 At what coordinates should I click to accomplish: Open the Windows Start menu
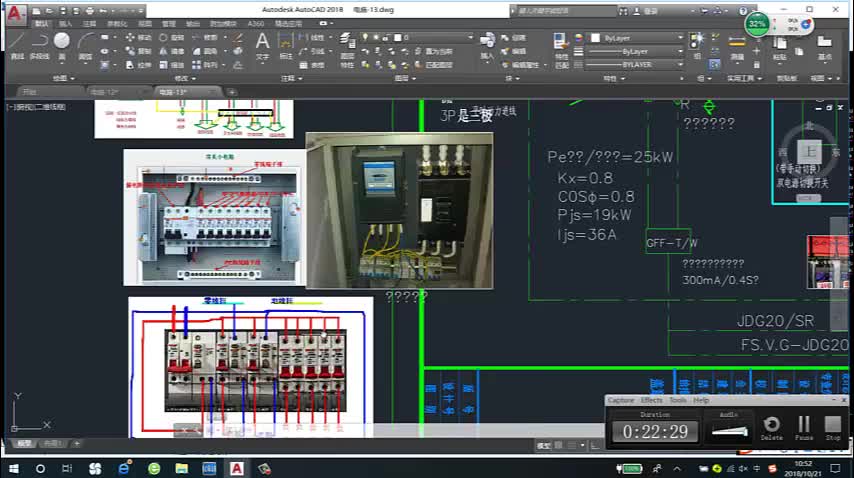(14, 468)
